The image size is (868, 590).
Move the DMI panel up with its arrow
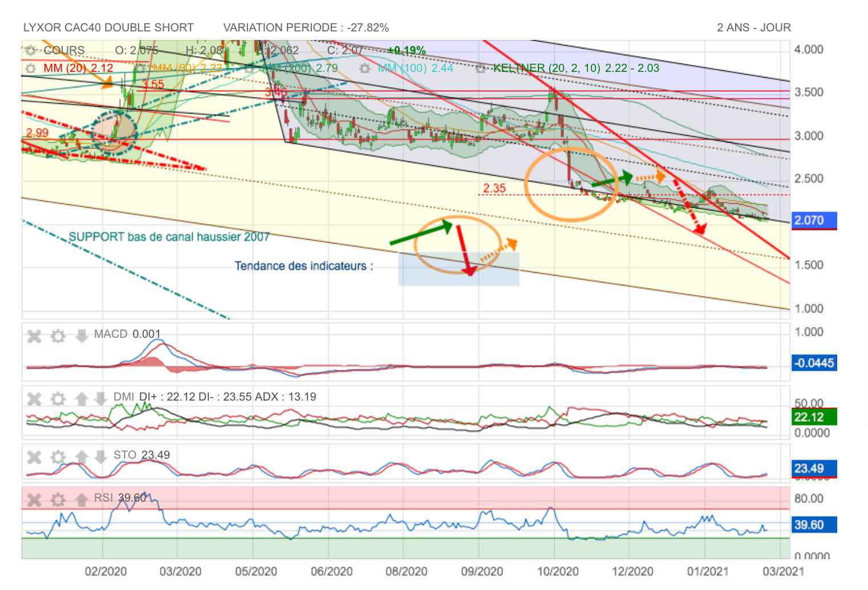pos(82,398)
